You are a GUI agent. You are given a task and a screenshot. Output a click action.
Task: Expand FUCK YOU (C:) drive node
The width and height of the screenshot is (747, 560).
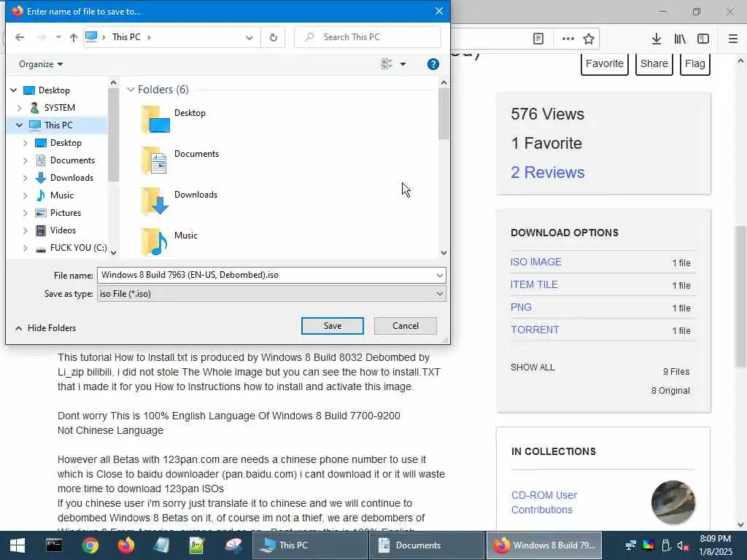26,248
